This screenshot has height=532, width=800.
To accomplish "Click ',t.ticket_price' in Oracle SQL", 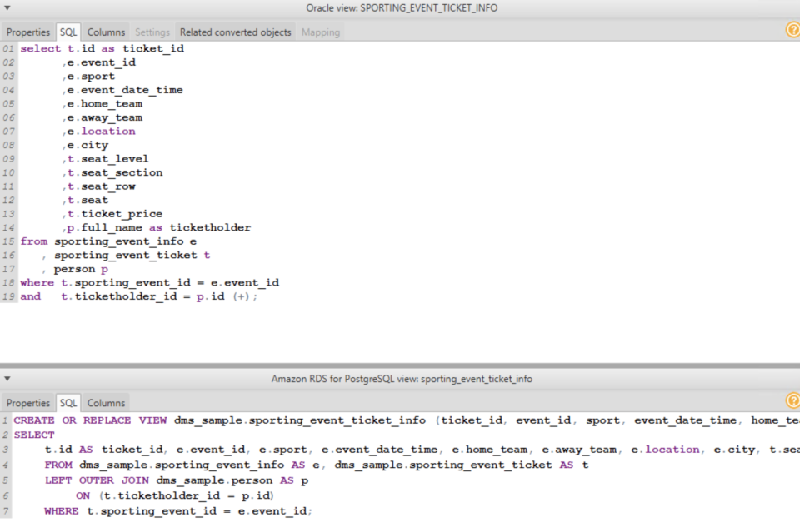I will [112, 213].
